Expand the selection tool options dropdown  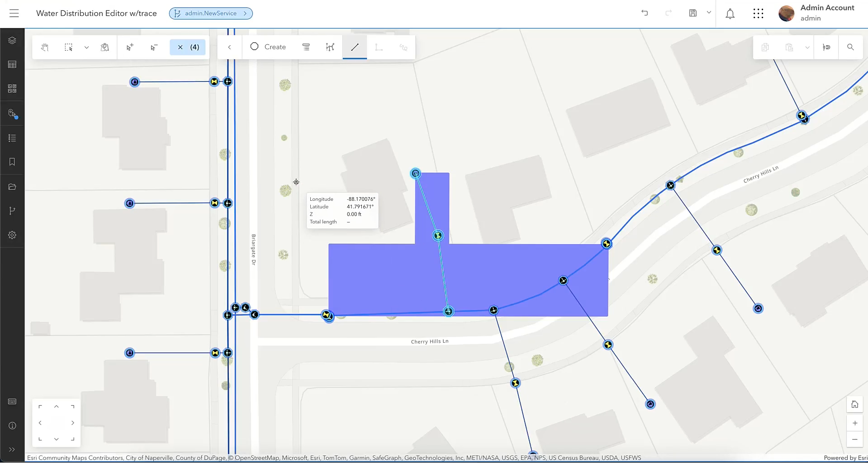(x=86, y=47)
